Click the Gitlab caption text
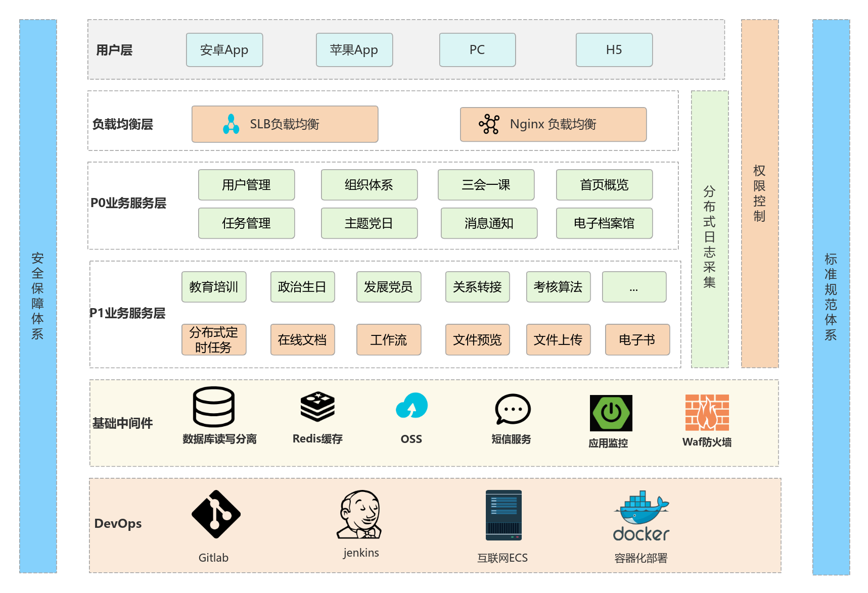The image size is (868, 593). 213,558
